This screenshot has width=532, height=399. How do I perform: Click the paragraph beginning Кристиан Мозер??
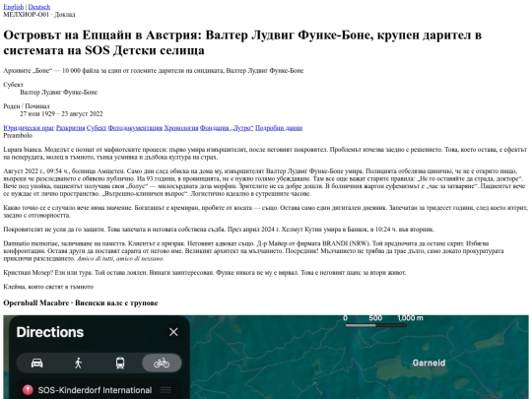205,273
